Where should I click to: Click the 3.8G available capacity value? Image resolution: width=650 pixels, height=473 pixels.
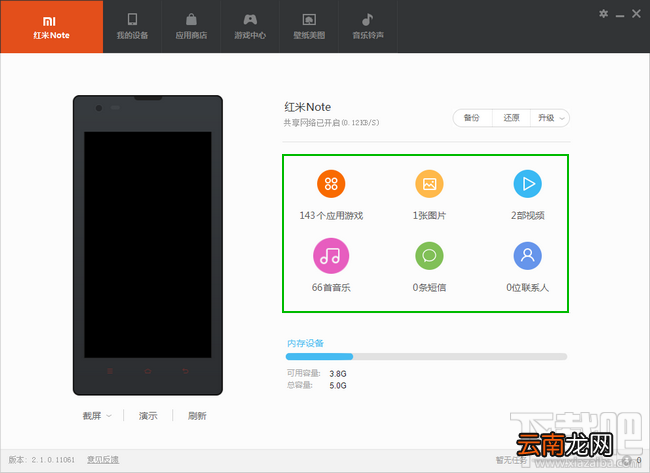(x=338, y=374)
